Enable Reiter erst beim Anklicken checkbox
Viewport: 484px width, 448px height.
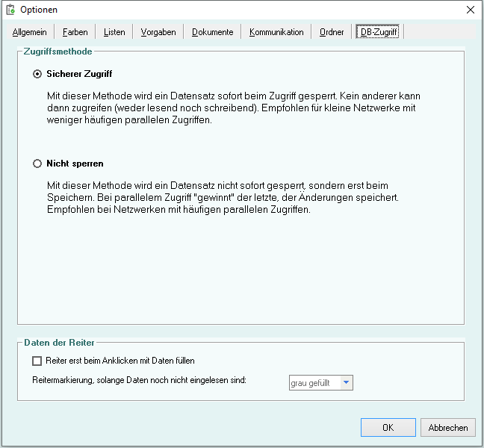pyautogui.click(x=37, y=361)
